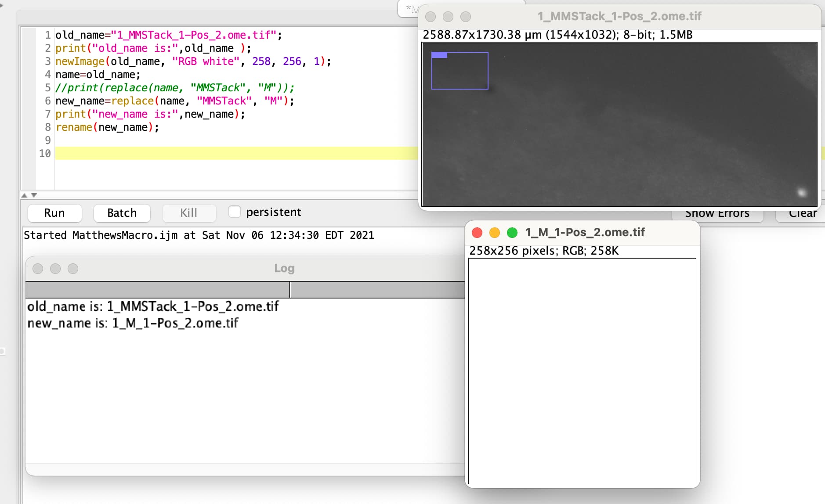Click the 1_MMSTack_1-Pos_2.ome.tif window title bar

619,16
